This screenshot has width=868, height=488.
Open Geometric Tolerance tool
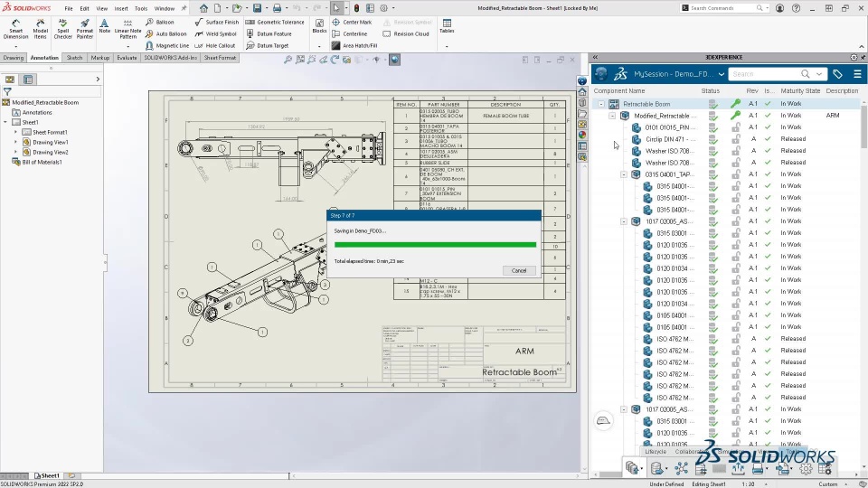(x=275, y=22)
